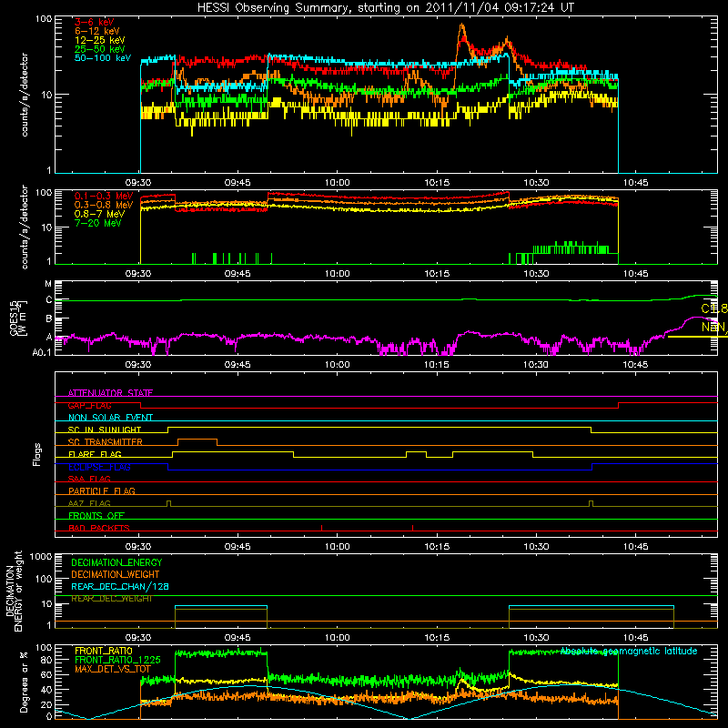Click the top panel's 'counts/s/detector' axis label
The width and height of the screenshot is (728, 728).
[x=25, y=95]
